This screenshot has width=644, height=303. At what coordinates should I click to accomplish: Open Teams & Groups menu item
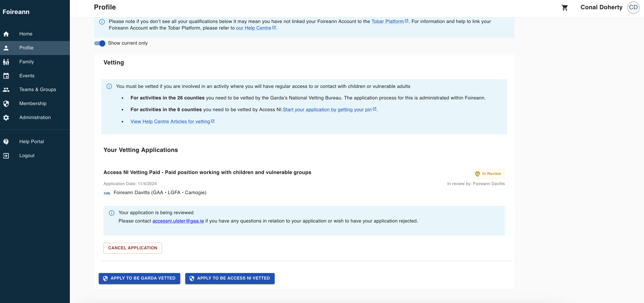tap(35, 90)
